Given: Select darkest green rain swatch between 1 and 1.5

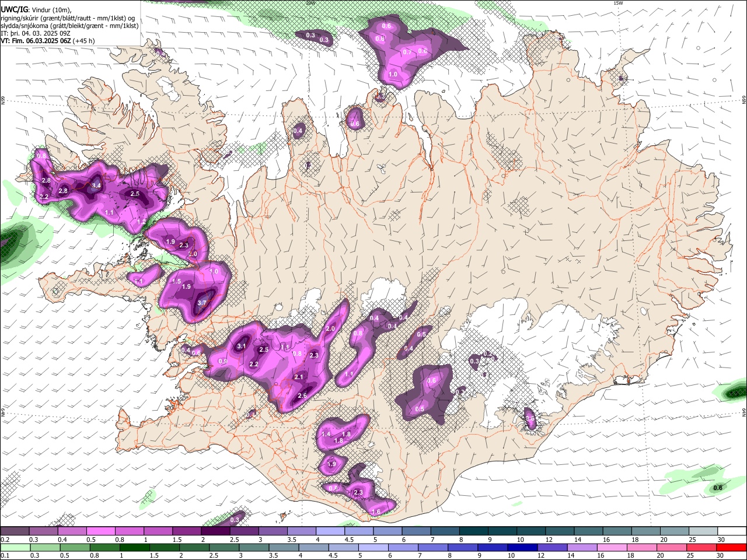Looking at the screenshot, I should [135, 547].
